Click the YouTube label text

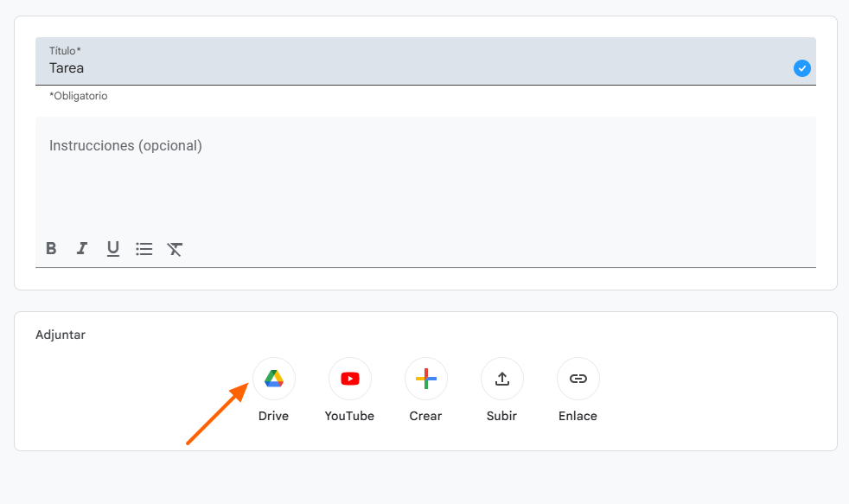[349, 416]
